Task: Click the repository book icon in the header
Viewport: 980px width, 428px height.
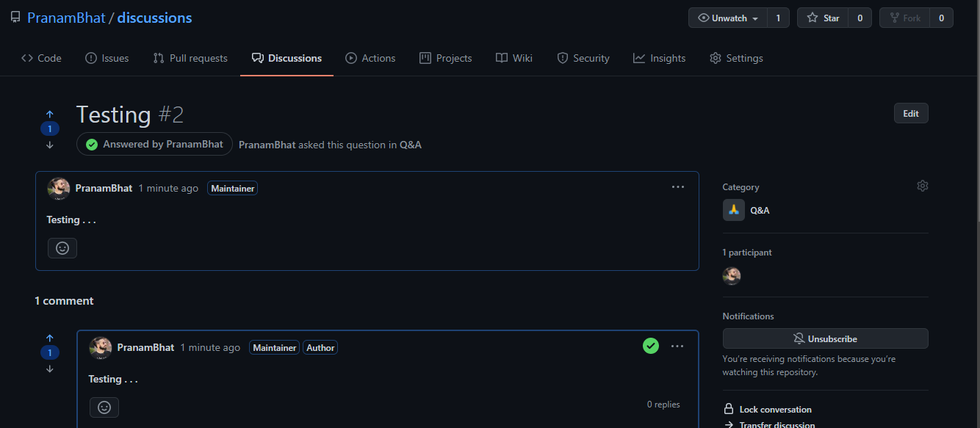Action: coord(15,16)
